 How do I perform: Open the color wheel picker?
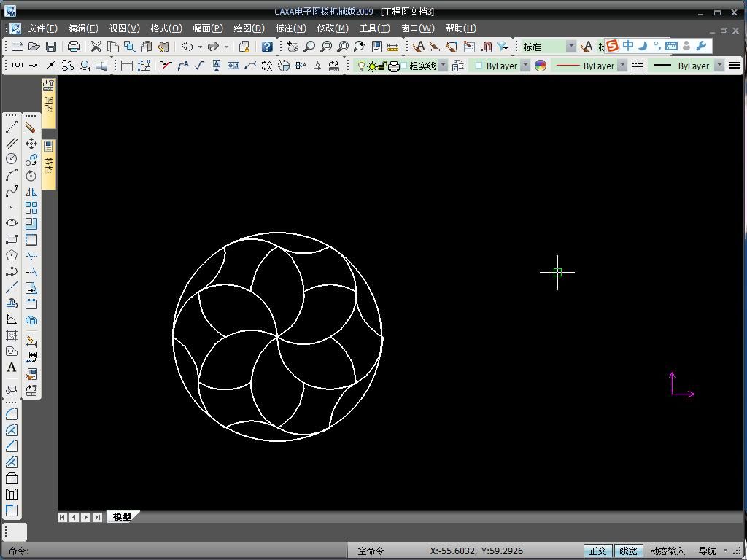[x=541, y=66]
